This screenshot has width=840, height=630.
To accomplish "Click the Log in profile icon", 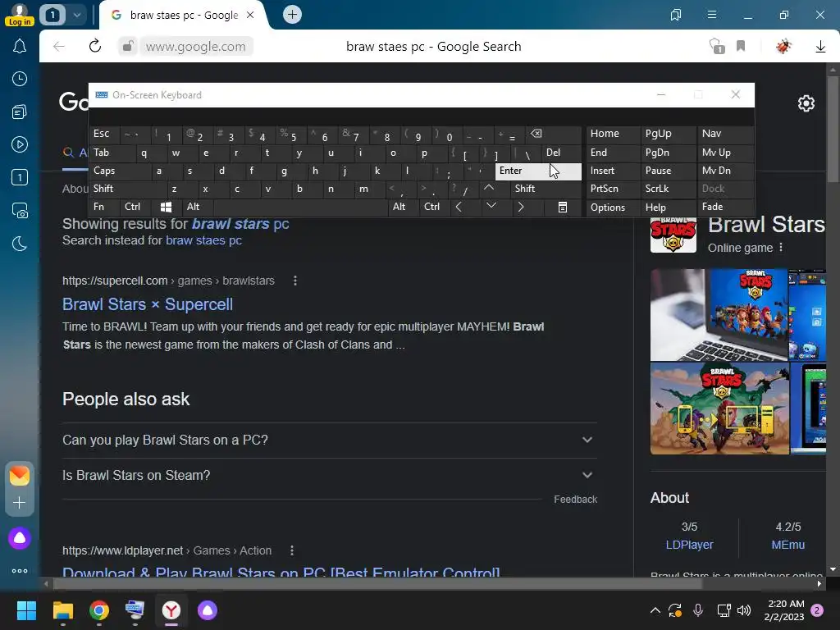I will (20, 15).
